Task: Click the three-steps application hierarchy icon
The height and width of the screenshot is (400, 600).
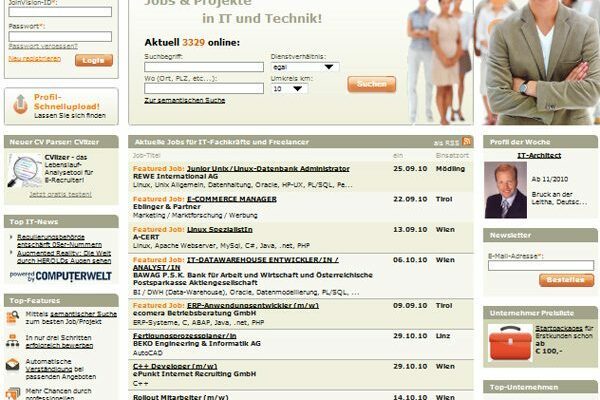Action: click(13, 341)
